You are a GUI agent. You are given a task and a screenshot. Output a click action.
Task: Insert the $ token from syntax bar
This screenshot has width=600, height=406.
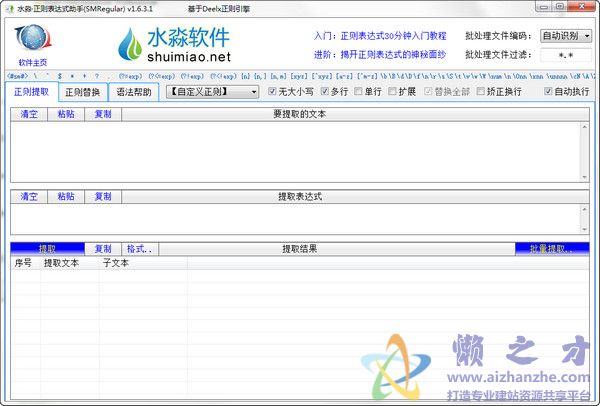click(x=60, y=76)
